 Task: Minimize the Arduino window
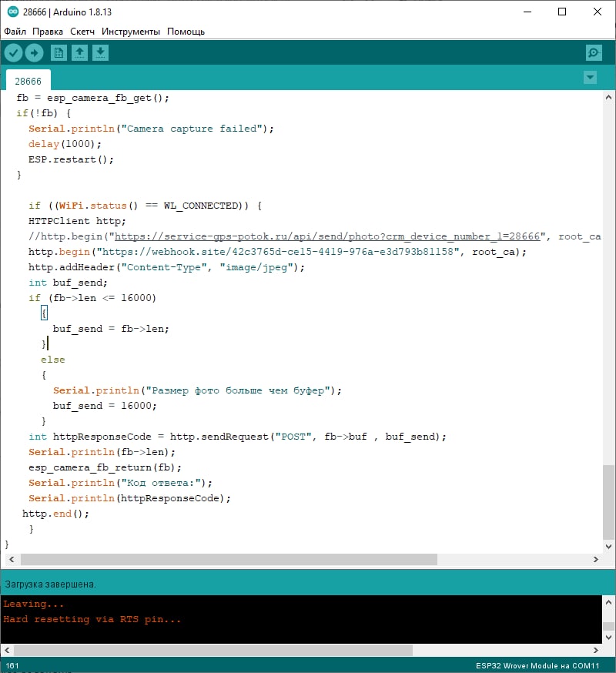coord(527,12)
